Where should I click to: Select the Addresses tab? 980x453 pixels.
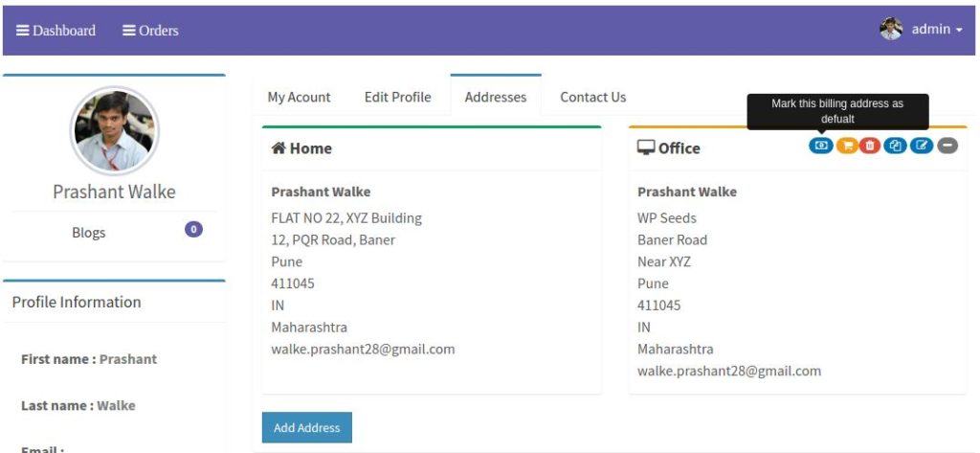(496, 97)
